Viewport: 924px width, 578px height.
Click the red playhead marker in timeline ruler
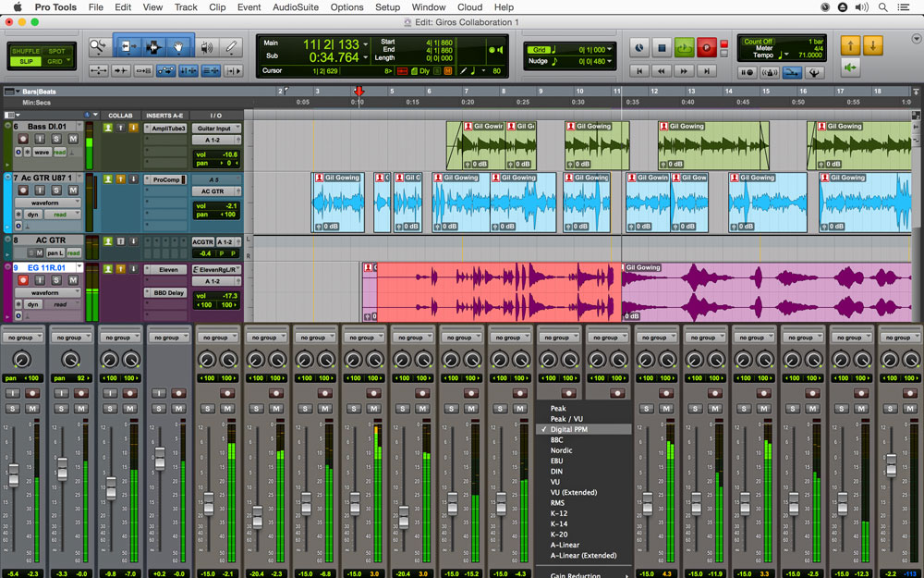359,92
